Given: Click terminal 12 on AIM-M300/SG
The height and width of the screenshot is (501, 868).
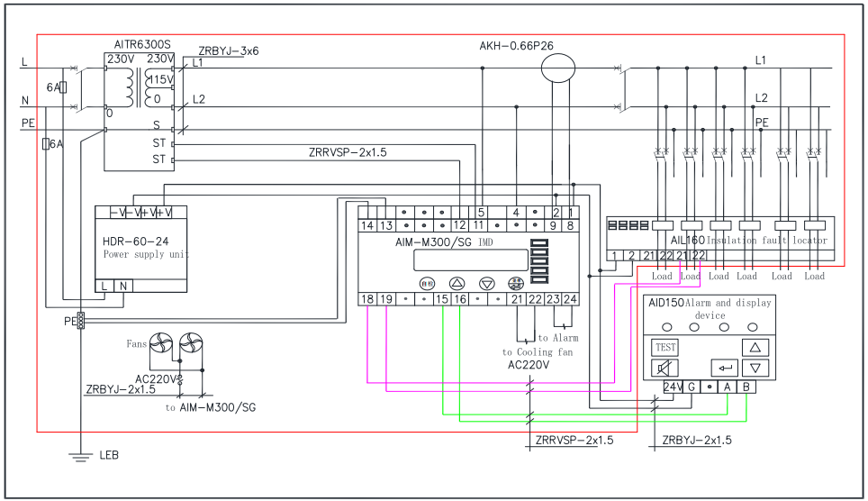Looking at the screenshot, I should tap(460, 225).
